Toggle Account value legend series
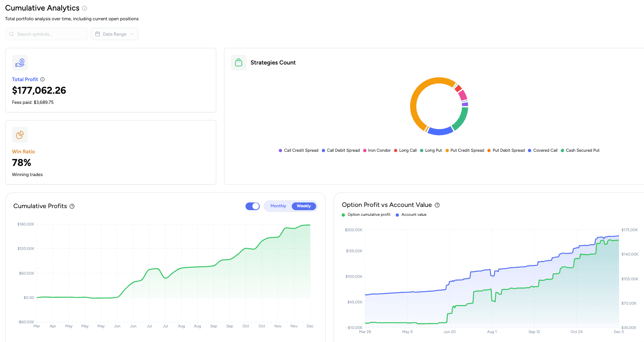Screen dimensions: 644x342 tap(414, 215)
